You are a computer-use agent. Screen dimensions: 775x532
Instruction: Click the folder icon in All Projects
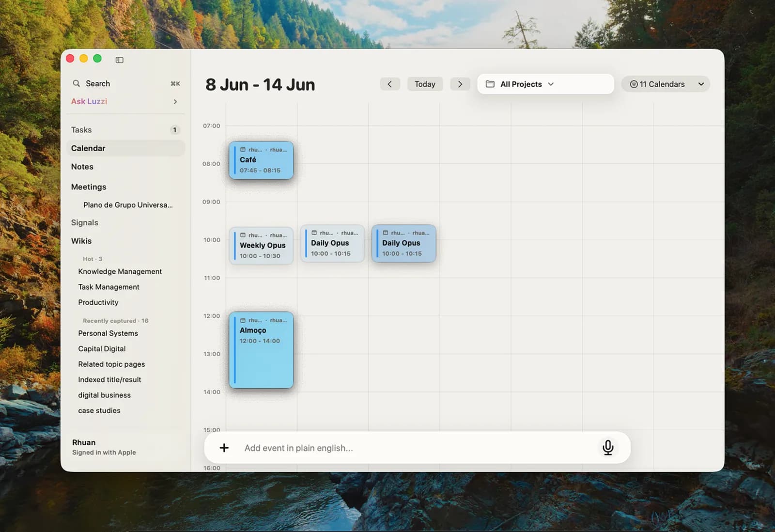coord(490,84)
